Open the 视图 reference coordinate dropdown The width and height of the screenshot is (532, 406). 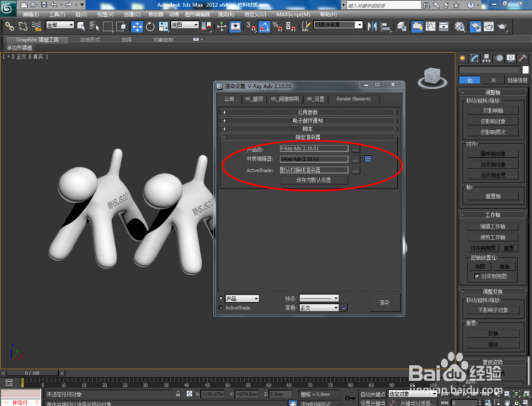pos(184,25)
